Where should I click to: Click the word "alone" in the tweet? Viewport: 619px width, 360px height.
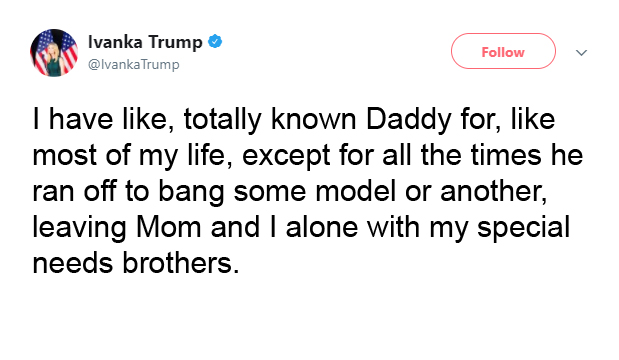click(x=321, y=228)
